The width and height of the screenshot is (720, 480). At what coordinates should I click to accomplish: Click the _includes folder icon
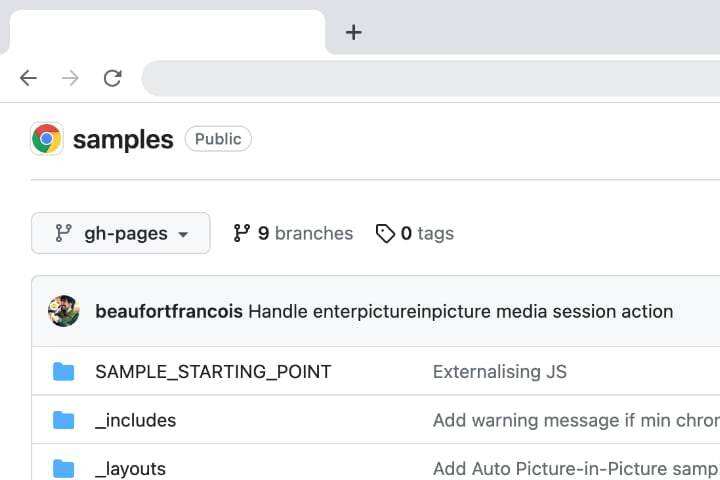tap(64, 420)
